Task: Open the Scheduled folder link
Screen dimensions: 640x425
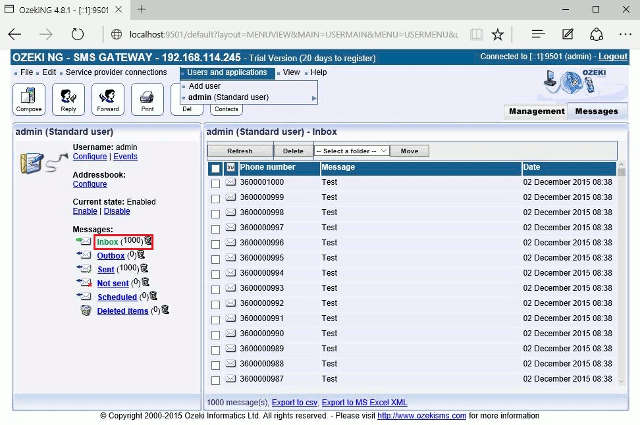Action: pyautogui.click(x=117, y=297)
